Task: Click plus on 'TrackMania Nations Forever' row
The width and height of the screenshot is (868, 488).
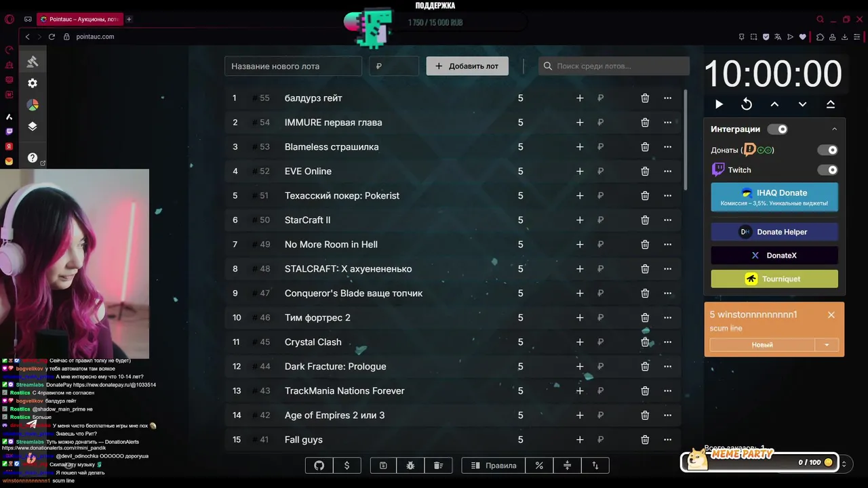Action: pos(580,391)
